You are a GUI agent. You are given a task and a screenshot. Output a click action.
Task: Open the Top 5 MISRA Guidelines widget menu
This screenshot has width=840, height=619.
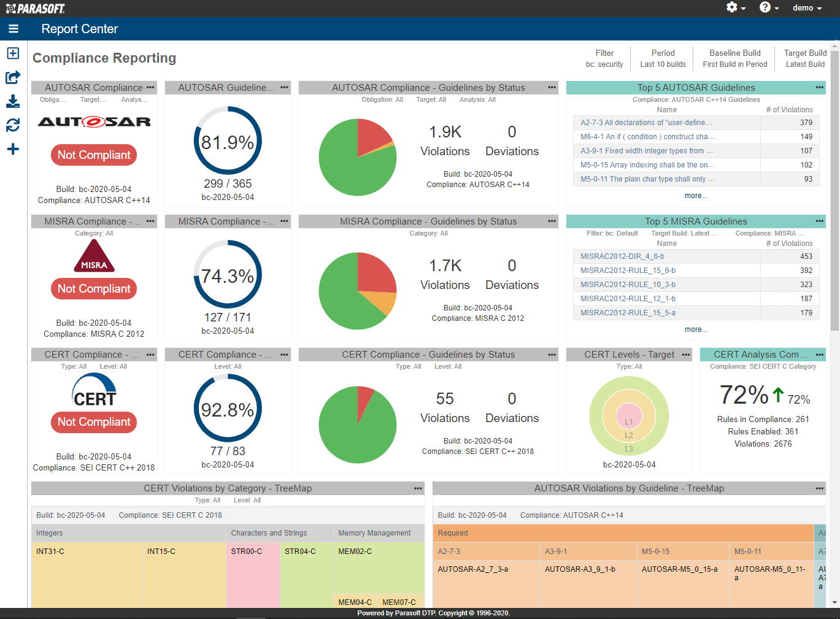point(819,221)
